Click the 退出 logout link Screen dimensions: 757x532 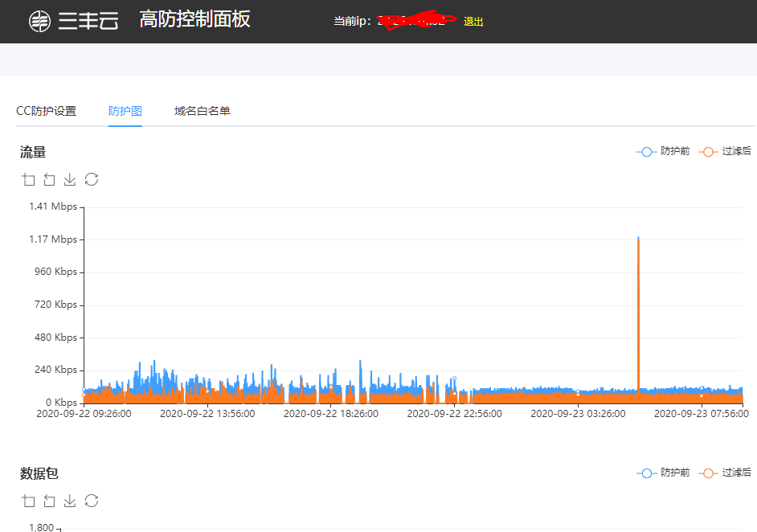473,22
